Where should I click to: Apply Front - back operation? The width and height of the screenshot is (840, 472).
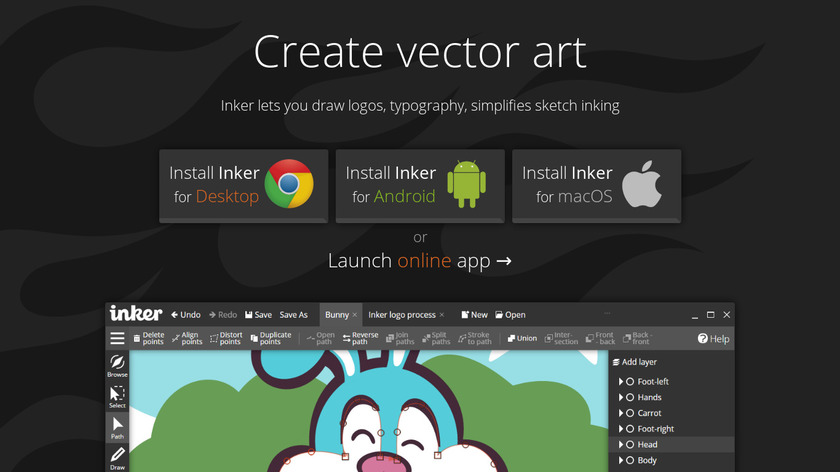coord(600,338)
